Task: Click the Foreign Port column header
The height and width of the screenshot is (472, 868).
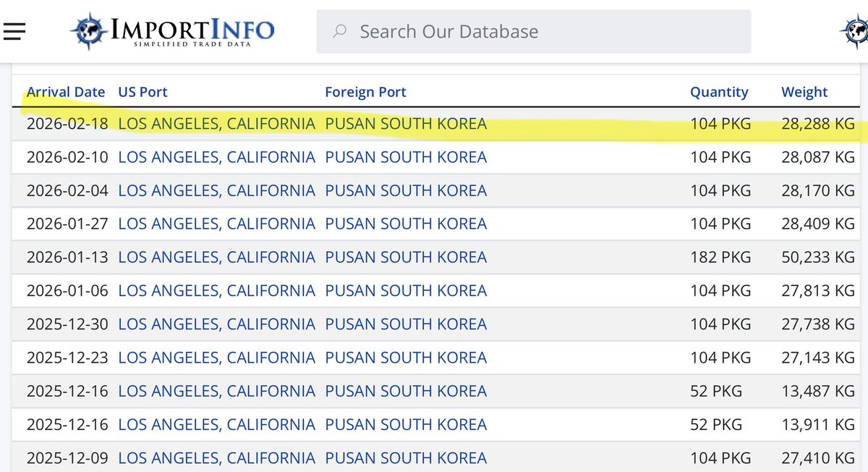Action: pyautogui.click(x=365, y=92)
